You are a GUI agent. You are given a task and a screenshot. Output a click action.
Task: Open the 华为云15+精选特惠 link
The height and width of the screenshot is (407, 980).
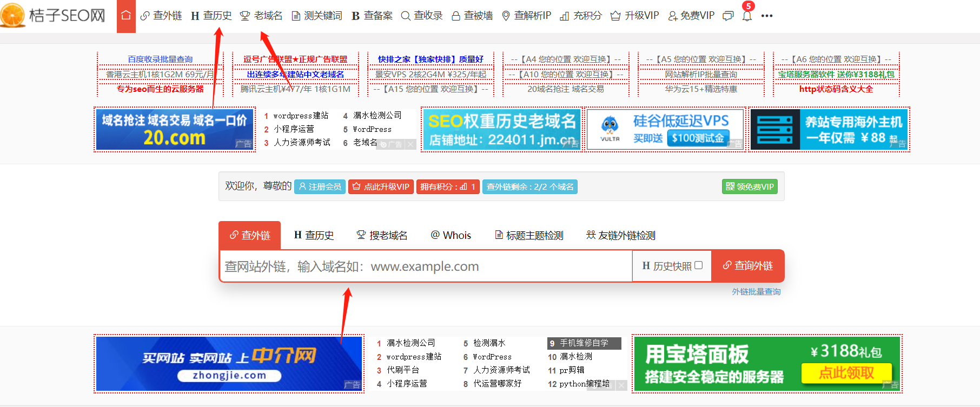click(701, 89)
